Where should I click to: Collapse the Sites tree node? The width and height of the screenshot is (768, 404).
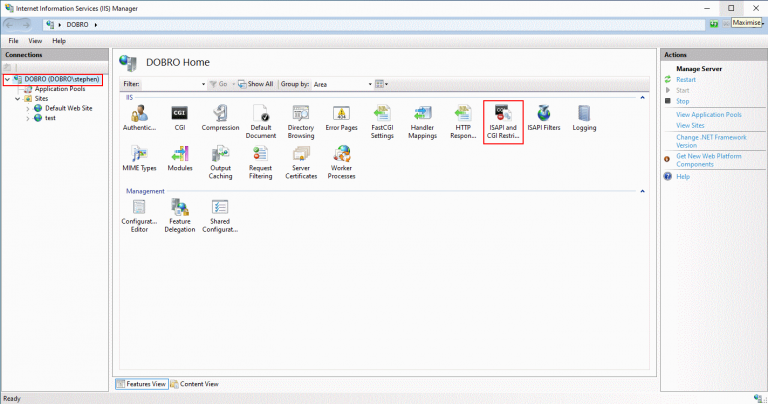(18, 99)
